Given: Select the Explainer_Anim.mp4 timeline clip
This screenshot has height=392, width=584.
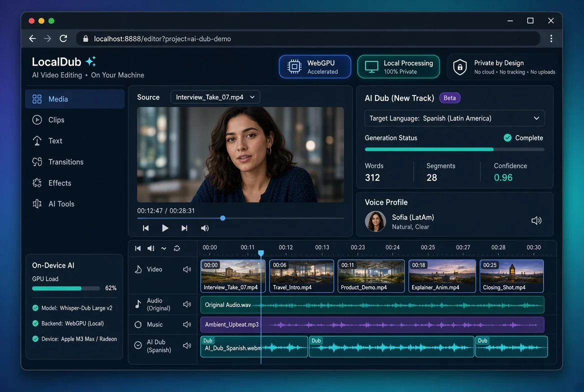Looking at the screenshot, I should tap(442, 276).
